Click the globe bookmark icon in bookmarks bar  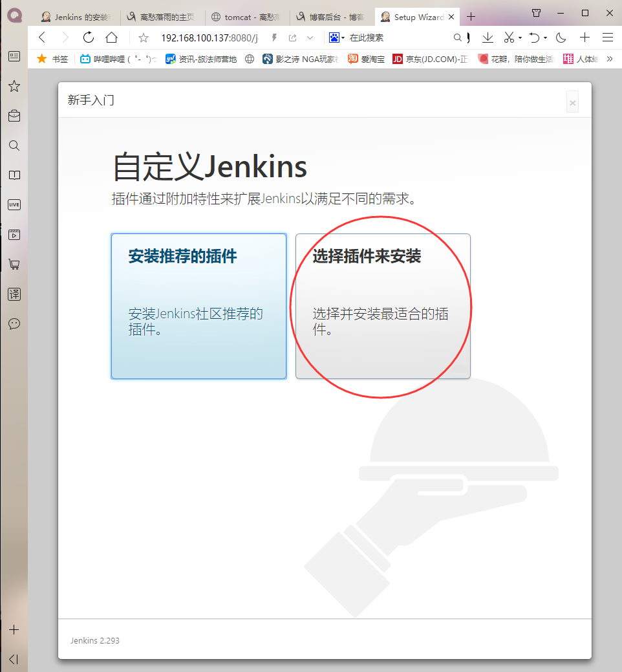tap(250, 59)
